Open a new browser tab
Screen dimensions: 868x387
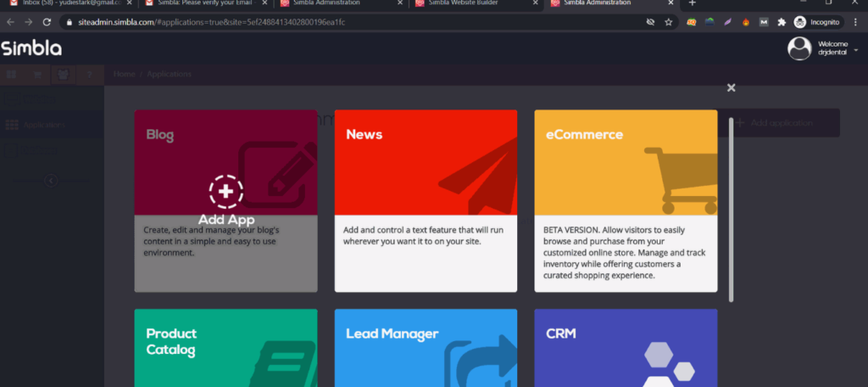pyautogui.click(x=692, y=3)
